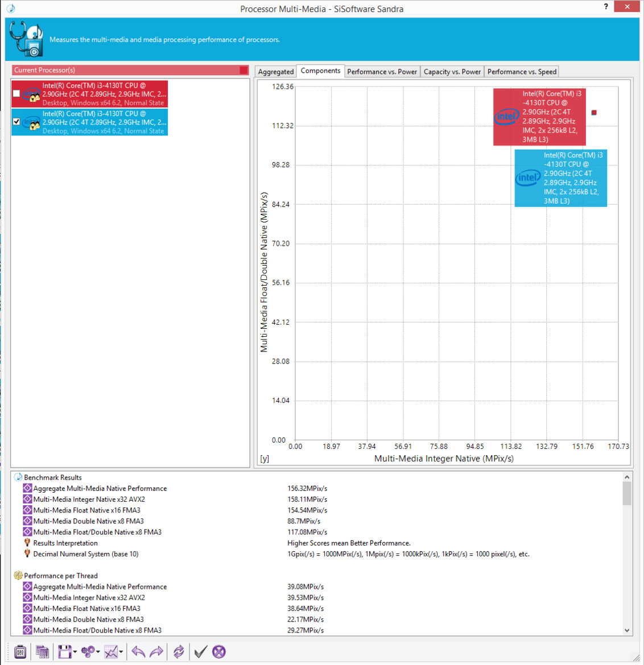Click the back arrow icon
This screenshot has height=665, width=644.
(138, 651)
